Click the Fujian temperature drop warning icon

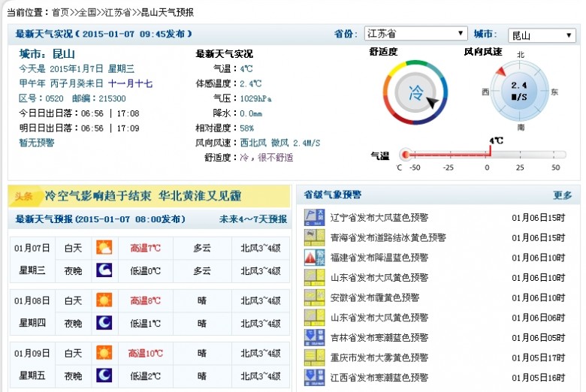click(x=314, y=258)
